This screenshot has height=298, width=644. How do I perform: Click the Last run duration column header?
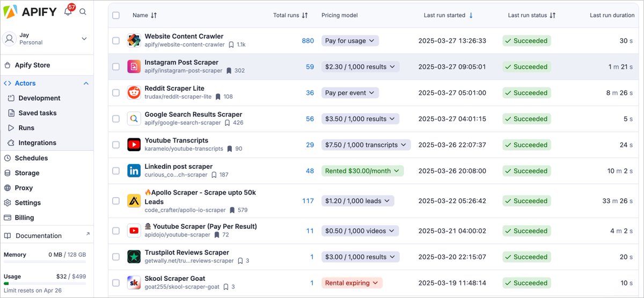[x=612, y=16]
